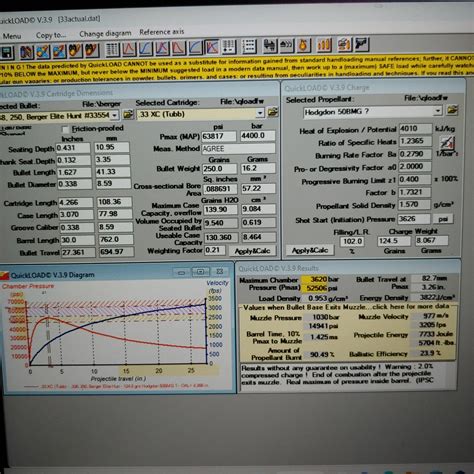Expand the Selected Bullet dropdown

point(114,116)
